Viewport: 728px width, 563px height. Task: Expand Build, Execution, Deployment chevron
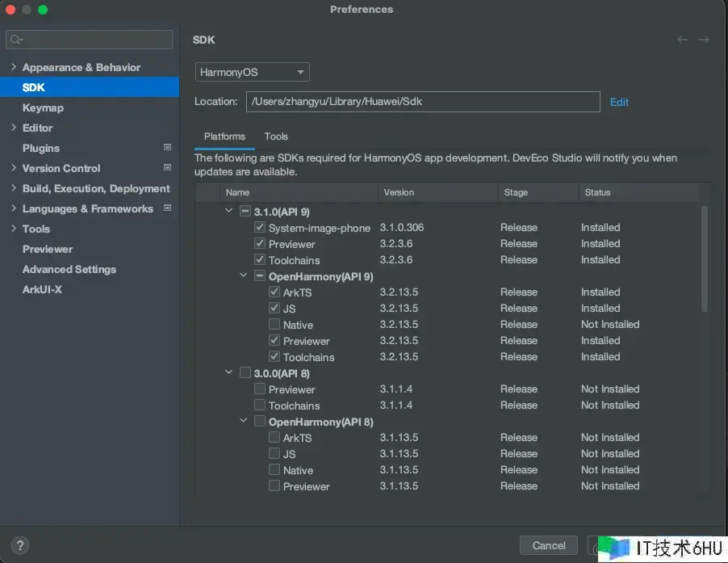(x=14, y=187)
